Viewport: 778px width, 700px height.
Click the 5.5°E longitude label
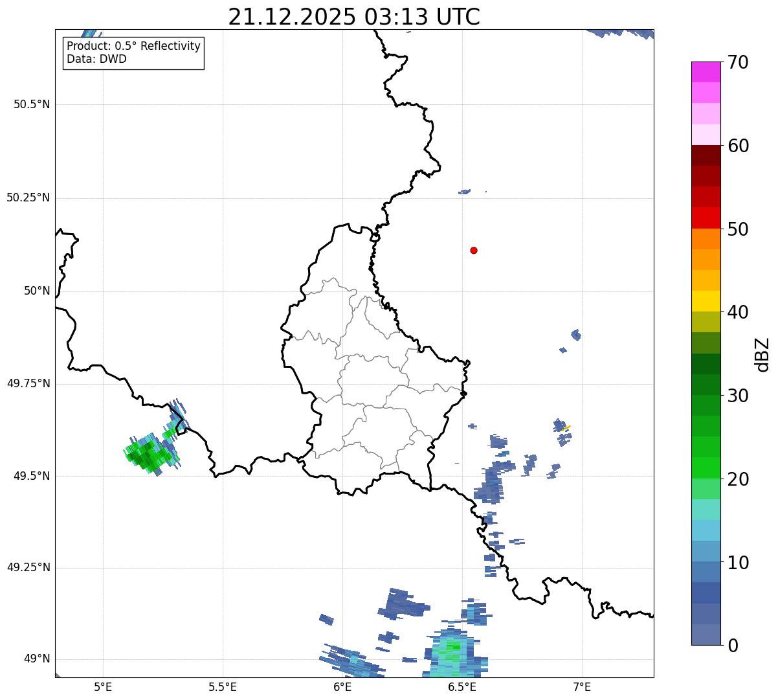[223, 686]
